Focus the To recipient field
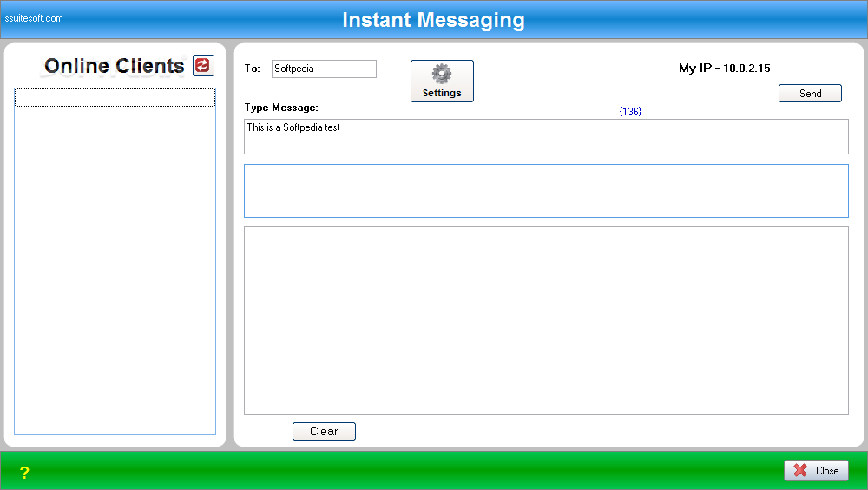 coord(324,69)
